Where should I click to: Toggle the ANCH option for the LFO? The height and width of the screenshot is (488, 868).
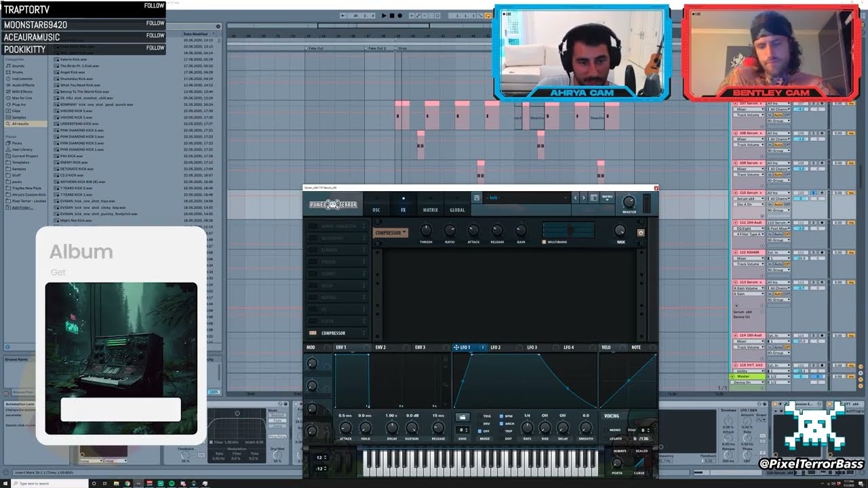502,424
